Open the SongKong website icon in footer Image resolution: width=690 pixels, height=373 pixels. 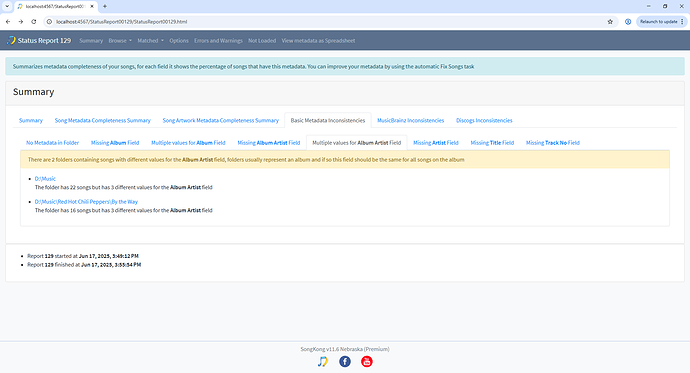[323, 362]
